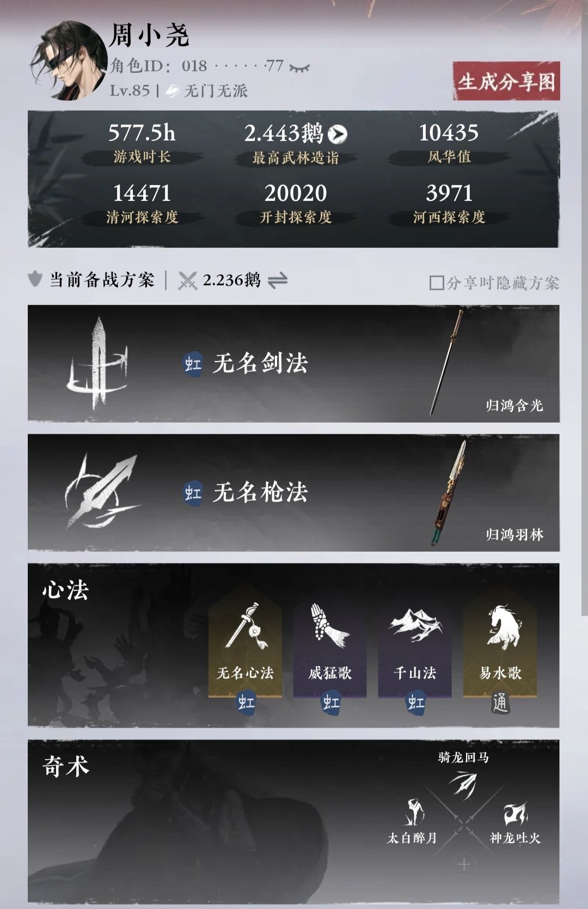
Task: Click the 当前备战方案 label
Action: coord(102,280)
